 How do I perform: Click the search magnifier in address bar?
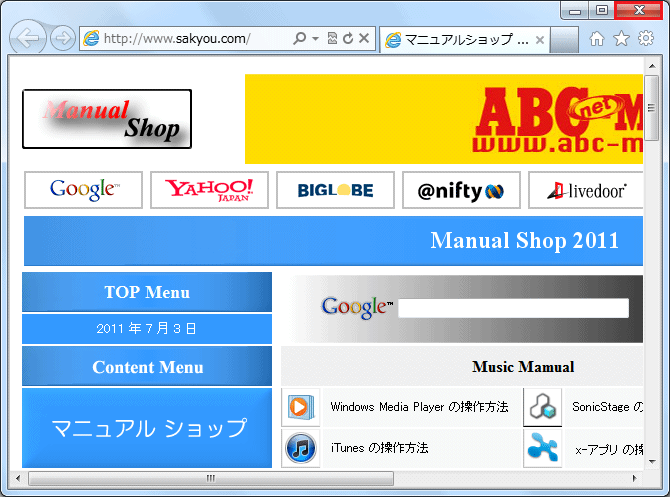300,39
